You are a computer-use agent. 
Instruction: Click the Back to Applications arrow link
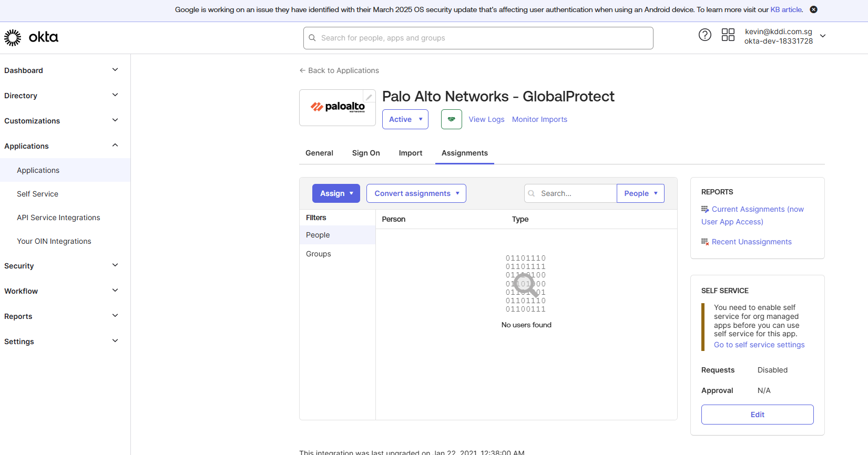(339, 70)
